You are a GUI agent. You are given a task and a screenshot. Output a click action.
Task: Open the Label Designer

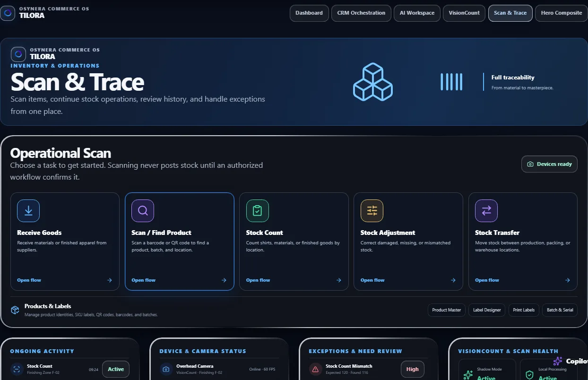(487, 310)
